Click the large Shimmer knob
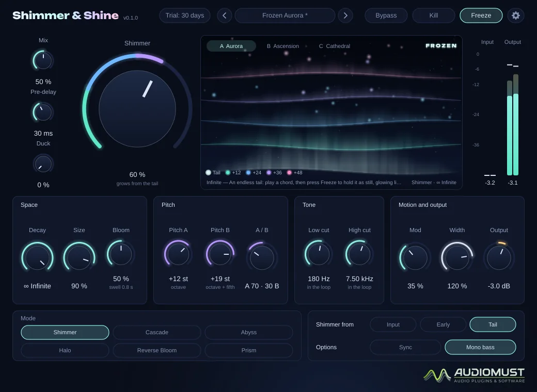This screenshot has width=537, height=392. (x=137, y=109)
